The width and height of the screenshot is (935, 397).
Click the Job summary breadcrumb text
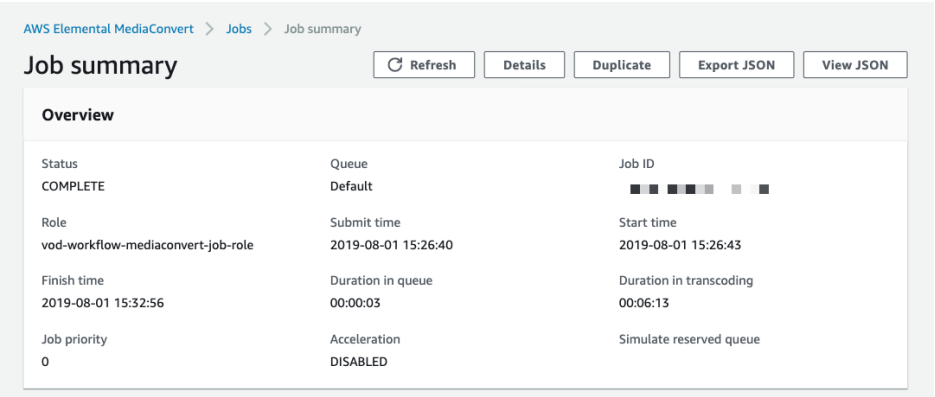click(x=322, y=29)
